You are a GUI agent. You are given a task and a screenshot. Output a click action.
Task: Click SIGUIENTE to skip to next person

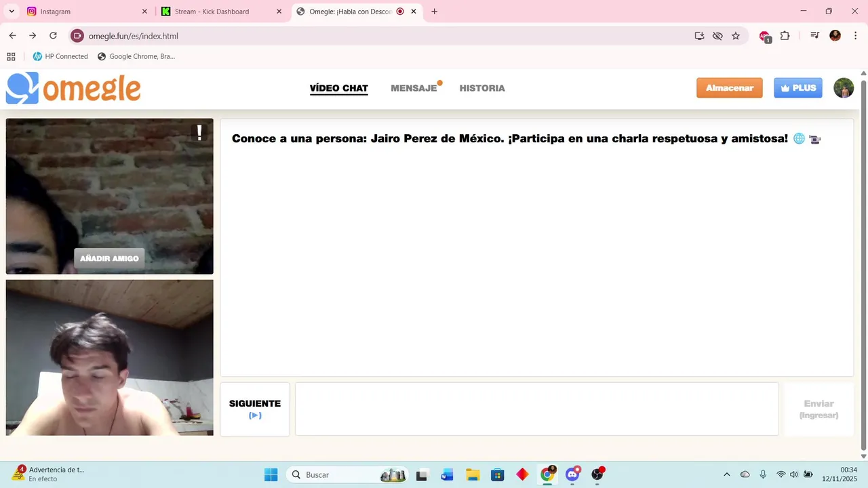(255, 409)
